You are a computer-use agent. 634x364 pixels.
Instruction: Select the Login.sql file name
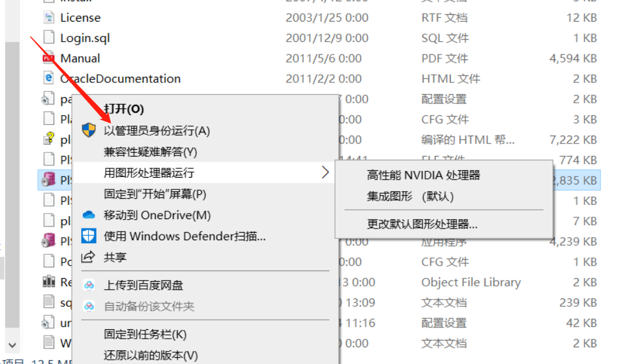click(x=85, y=38)
